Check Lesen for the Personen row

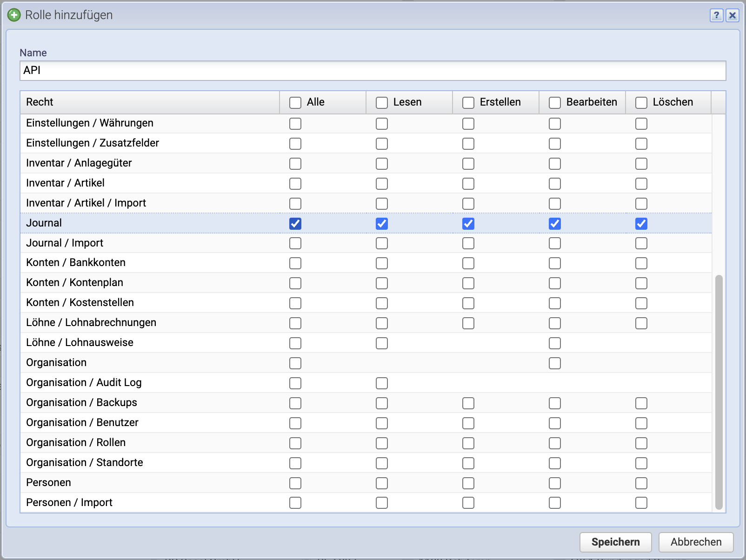(382, 483)
